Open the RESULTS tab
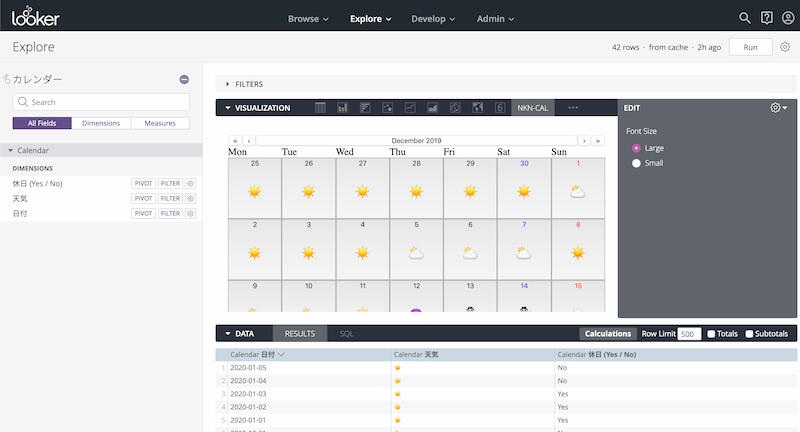This screenshot has height=432, width=800. (x=299, y=334)
